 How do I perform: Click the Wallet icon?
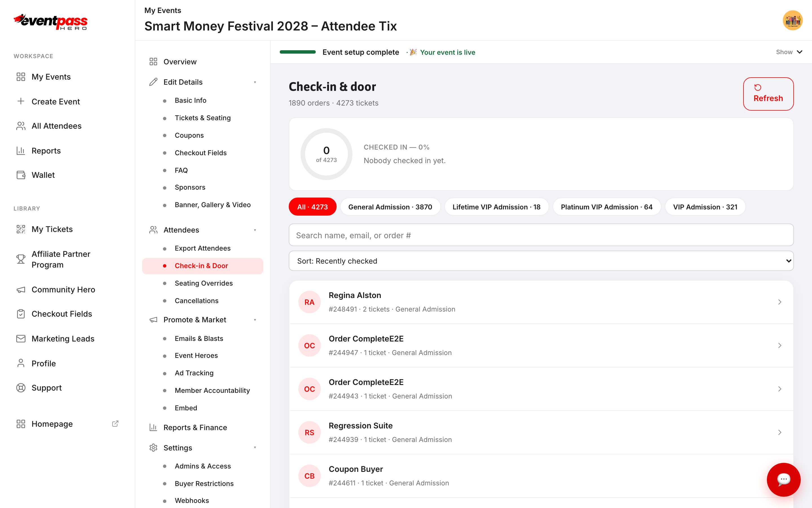pyautogui.click(x=21, y=175)
